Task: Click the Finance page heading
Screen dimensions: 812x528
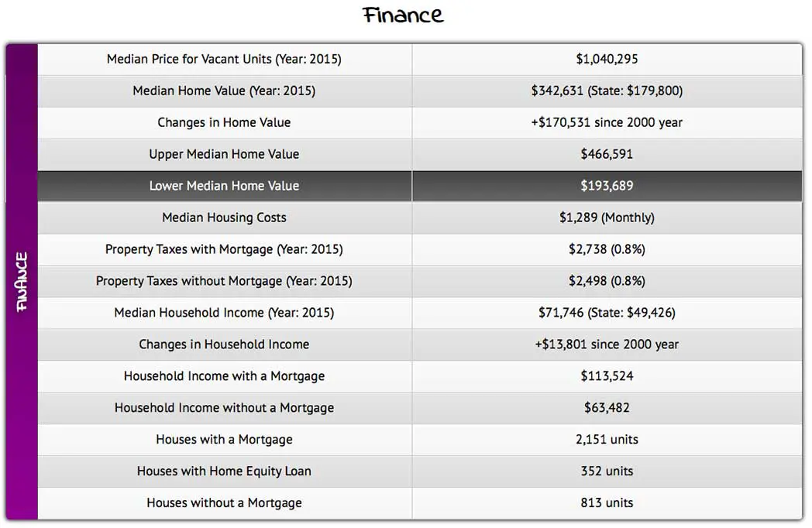Action: click(x=404, y=15)
